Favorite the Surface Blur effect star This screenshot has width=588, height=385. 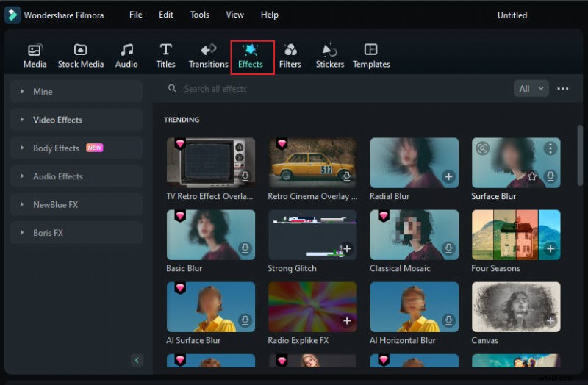coord(532,176)
